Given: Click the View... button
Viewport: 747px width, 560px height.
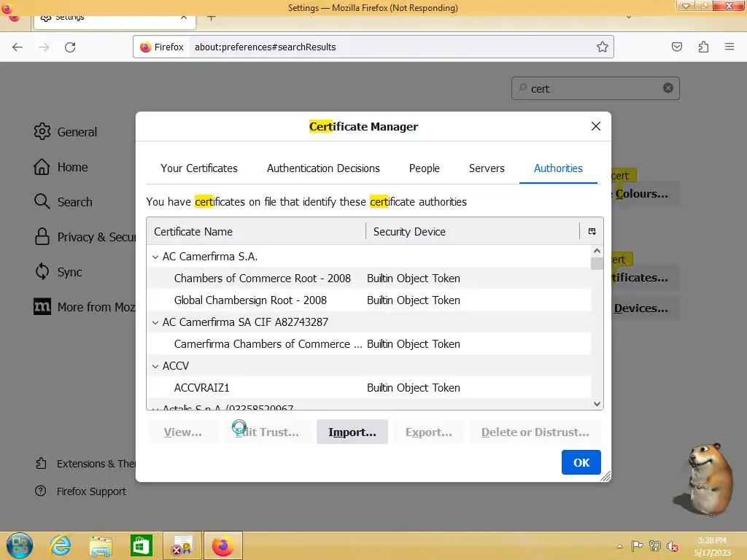Looking at the screenshot, I should pyautogui.click(x=182, y=432).
